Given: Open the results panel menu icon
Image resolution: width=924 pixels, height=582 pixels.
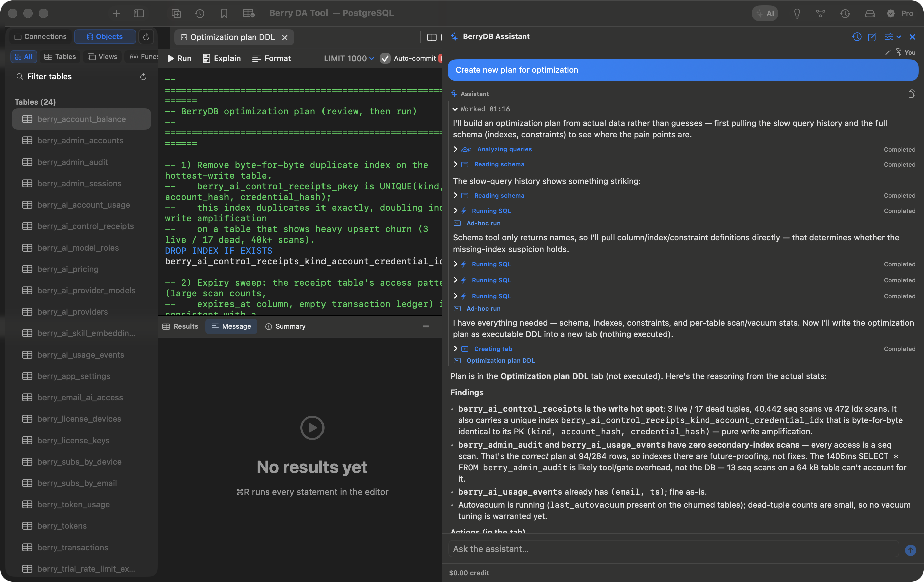Looking at the screenshot, I should (426, 326).
